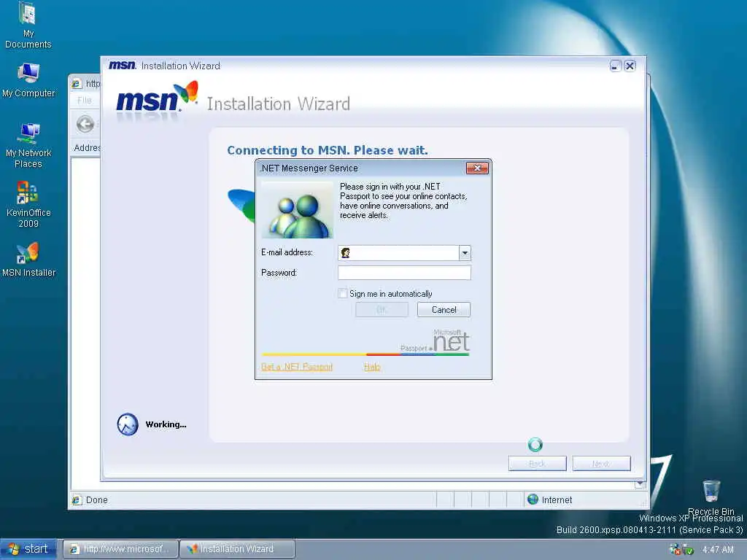The height and width of the screenshot is (560, 747).
Task: Click the system tray network icon
Action: point(675,550)
